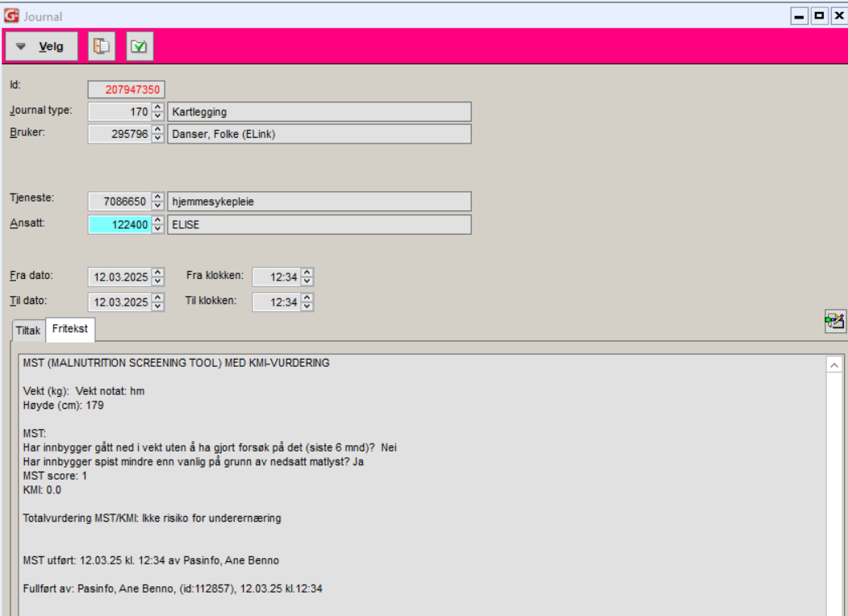The height and width of the screenshot is (616, 848).
Task: Select the Fritekst tab
Action: (70, 330)
